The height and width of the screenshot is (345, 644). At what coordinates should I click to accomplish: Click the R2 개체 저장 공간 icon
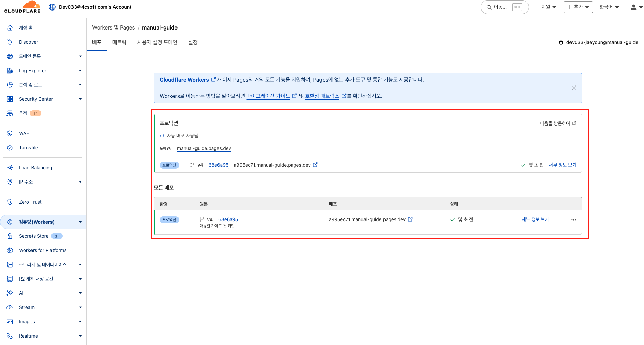coord(10,279)
